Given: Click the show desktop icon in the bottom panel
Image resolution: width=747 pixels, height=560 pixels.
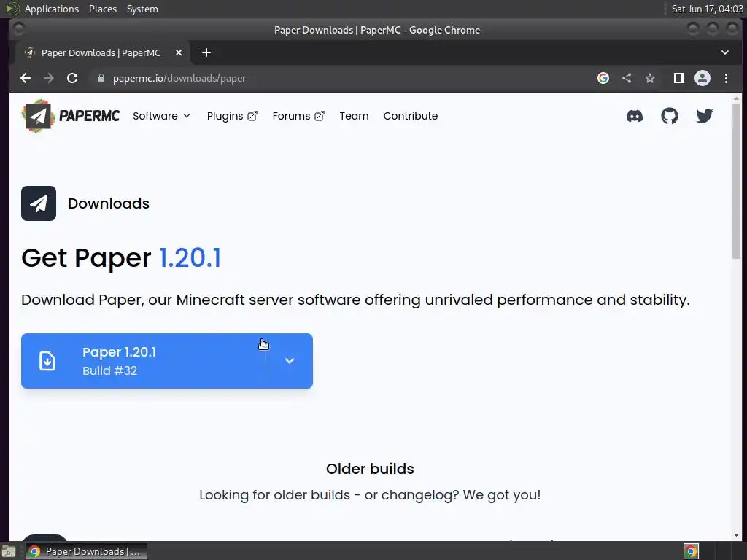Looking at the screenshot, I should [x=9, y=551].
